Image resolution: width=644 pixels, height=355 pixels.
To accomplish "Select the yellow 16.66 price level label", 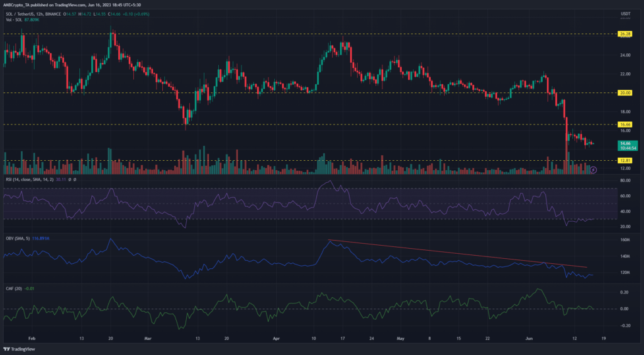I will 625,124.
